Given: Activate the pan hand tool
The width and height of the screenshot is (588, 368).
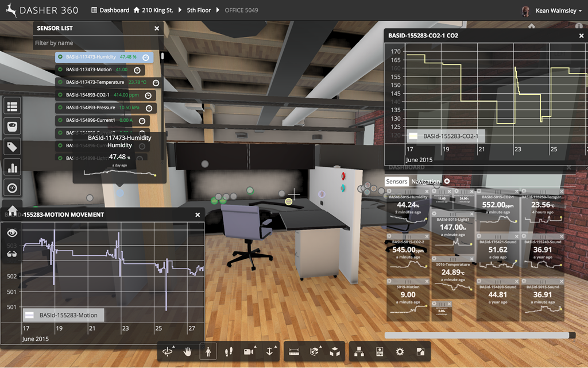Looking at the screenshot, I should (187, 351).
